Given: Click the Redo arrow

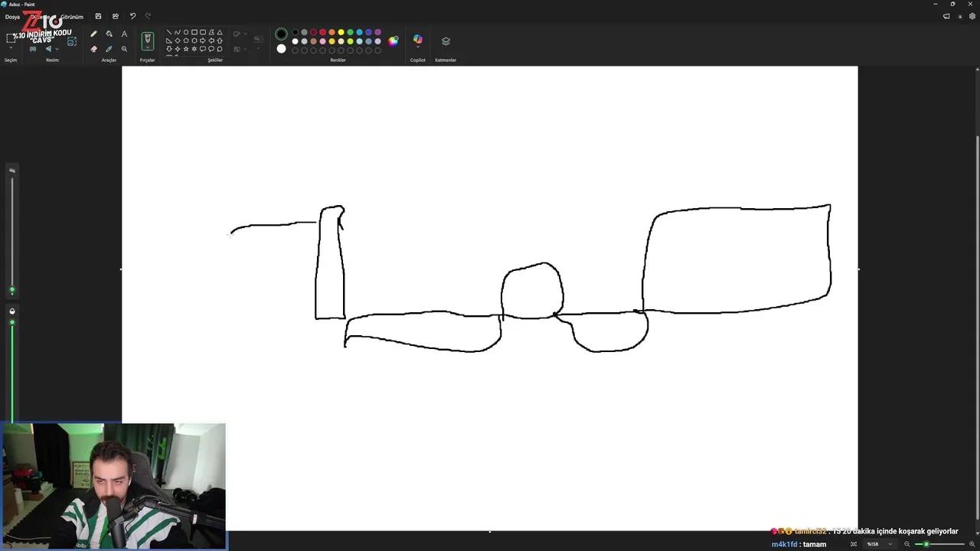Looking at the screenshot, I should [148, 16].
